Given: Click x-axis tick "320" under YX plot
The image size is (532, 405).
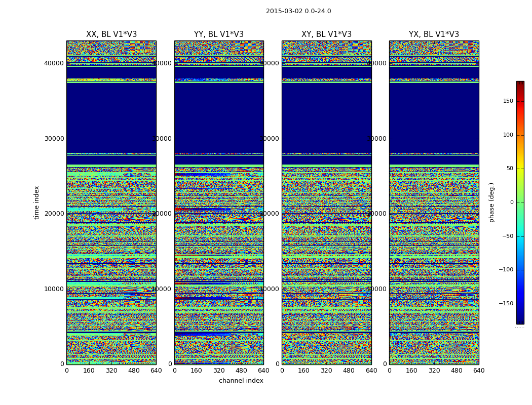Looking at the screenshot, I should coord(434,371).
